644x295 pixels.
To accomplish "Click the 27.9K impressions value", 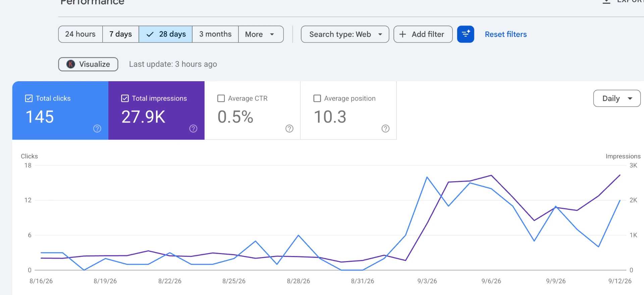I will click(x=143, y=117).
